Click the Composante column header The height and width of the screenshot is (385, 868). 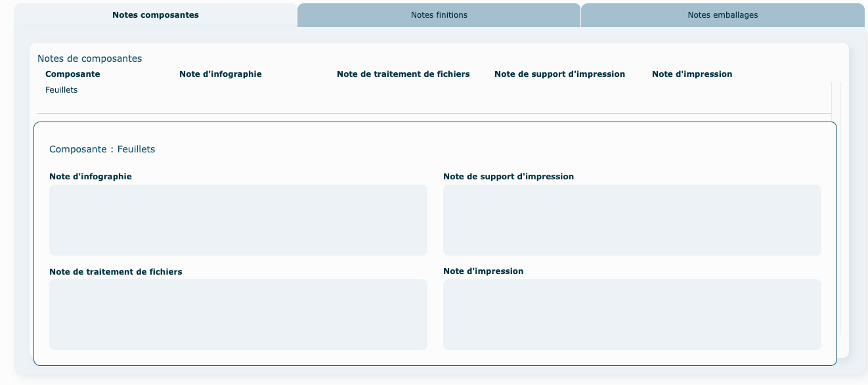point(73,74)
